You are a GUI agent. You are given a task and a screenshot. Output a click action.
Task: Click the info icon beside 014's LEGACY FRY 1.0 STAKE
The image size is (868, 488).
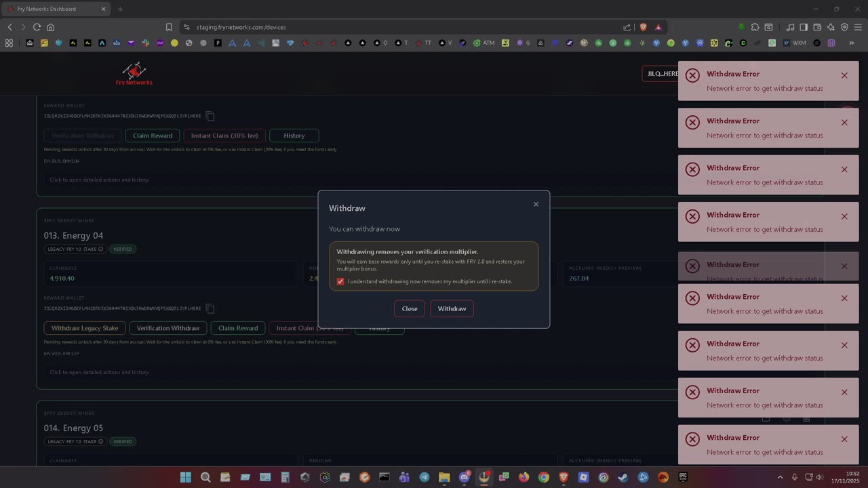tap(101, 441)
